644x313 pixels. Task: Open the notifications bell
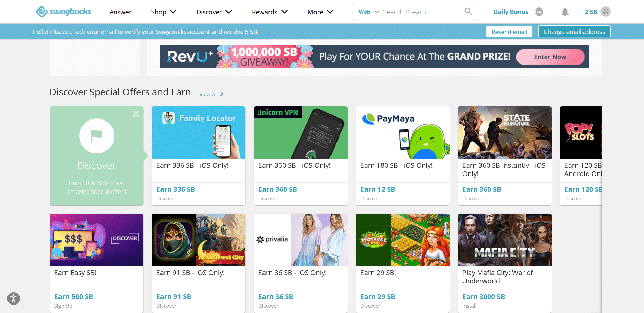(565, 12)
